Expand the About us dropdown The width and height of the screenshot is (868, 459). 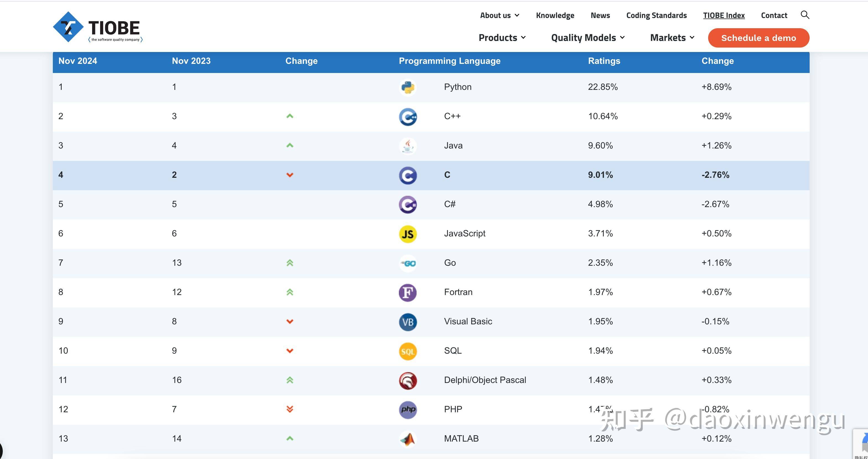pos(500,15)
